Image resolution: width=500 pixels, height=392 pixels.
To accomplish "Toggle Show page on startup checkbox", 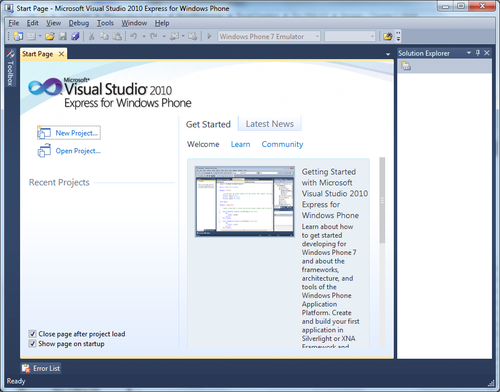I will pos(32,344).
